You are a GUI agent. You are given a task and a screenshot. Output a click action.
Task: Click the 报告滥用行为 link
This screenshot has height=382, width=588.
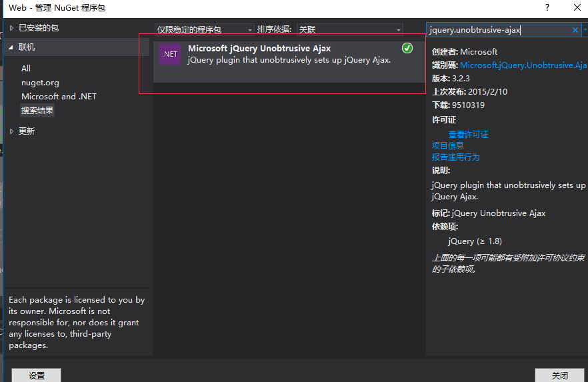coord(455,157)
